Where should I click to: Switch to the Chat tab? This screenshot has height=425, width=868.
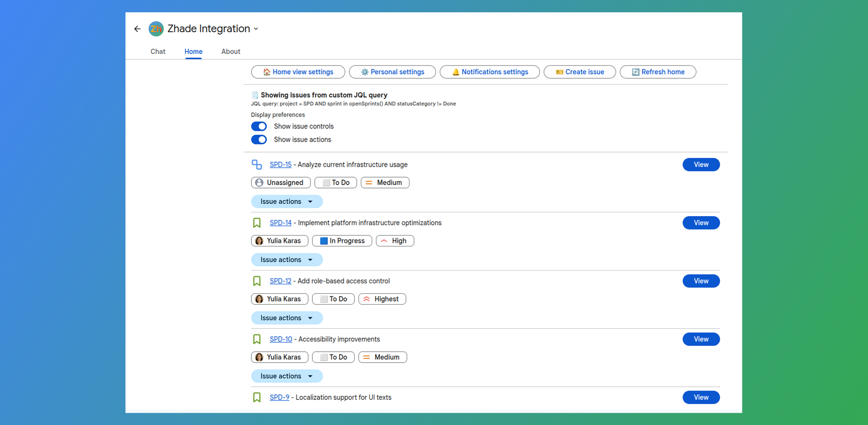coord(158,51)
